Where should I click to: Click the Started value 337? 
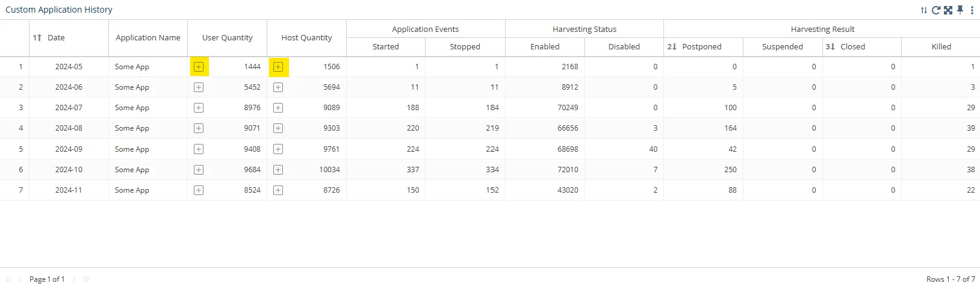(x=412, y=170)
